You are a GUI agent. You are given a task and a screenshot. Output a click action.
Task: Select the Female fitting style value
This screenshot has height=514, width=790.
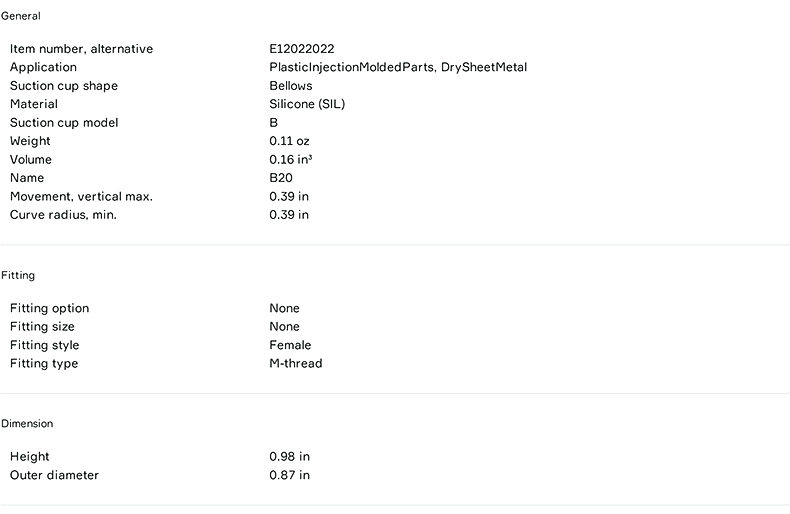coord(290,345)
